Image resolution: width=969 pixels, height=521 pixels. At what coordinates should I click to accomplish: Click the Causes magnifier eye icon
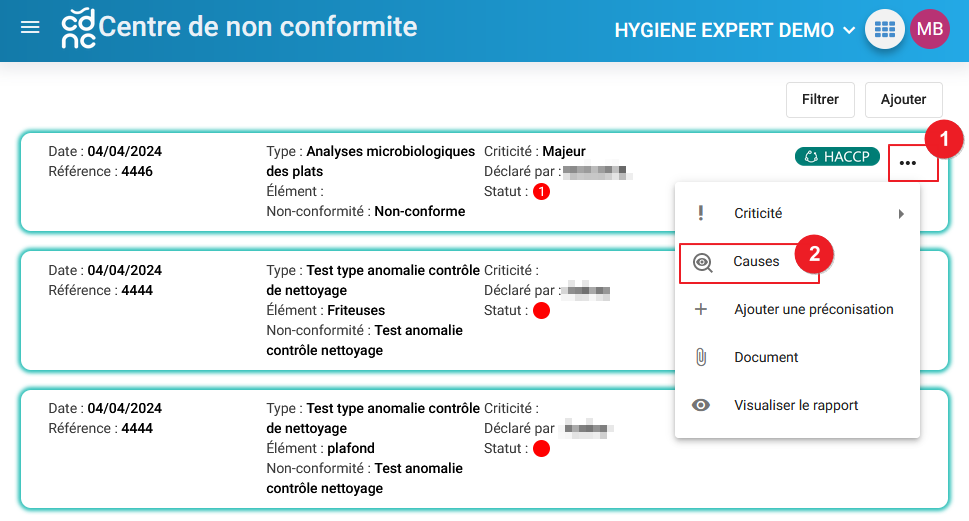pos(702,262)
